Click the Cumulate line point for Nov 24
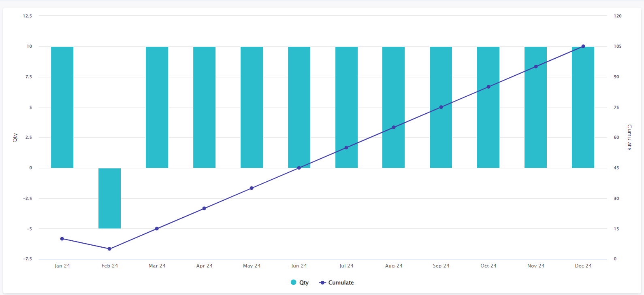The width and height of the screenshot is (644, 295). pyautogui.click(x=536, y=66)
